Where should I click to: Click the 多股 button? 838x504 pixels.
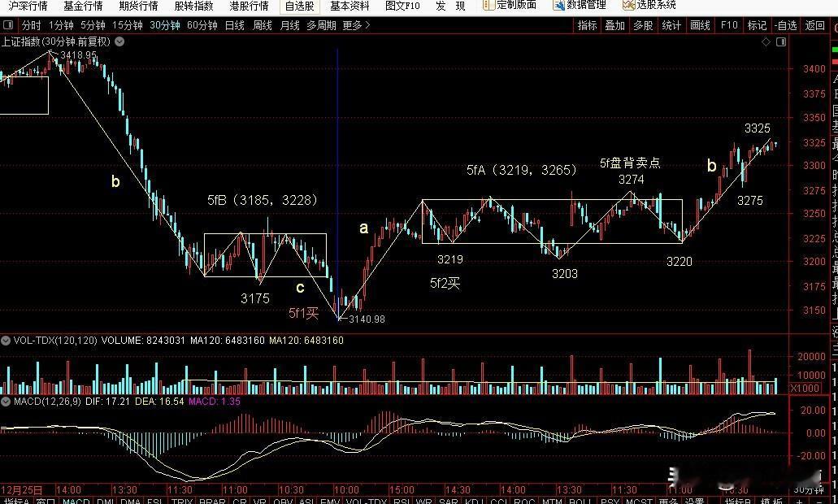[643, 25]
